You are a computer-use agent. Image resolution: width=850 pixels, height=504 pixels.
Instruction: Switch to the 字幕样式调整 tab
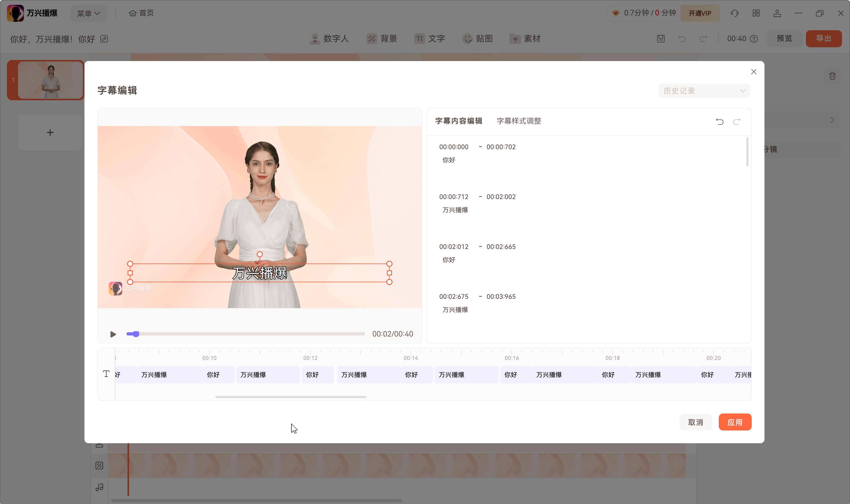coord(518,121)
